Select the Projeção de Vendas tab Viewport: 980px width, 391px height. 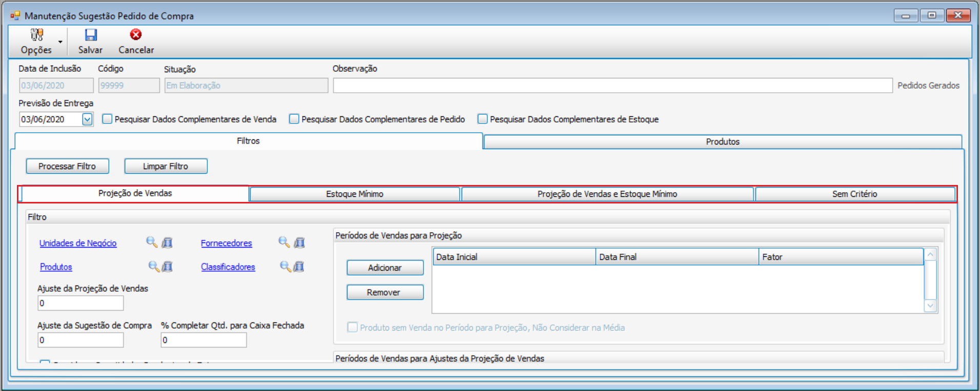(x=135, y=193)
